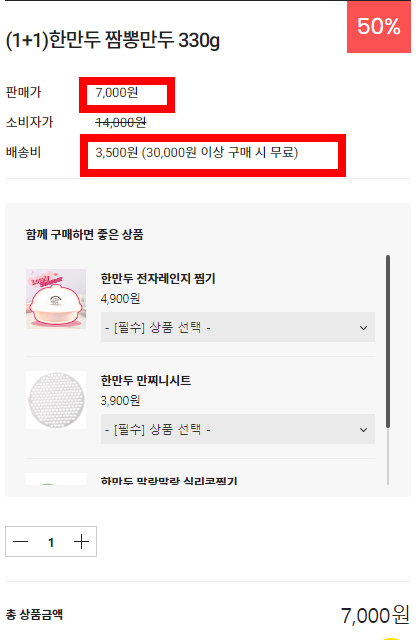
Task: Click the 함께 구매하면 좋은 상품 heading
Action: coord(84,235)
